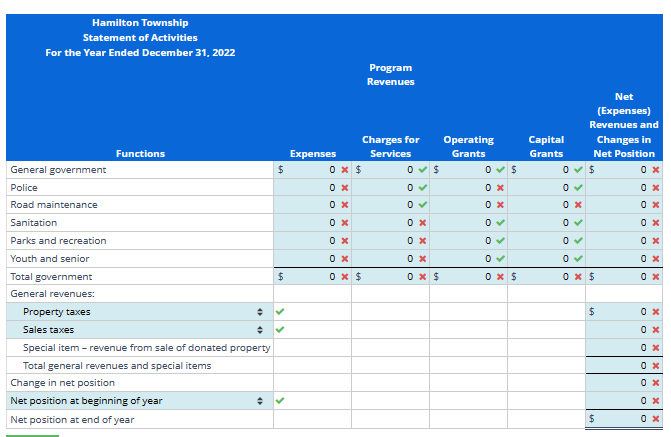Click Change in net position amount field
The width and height of the screenshot is (671, 437).
click(624, 383)
